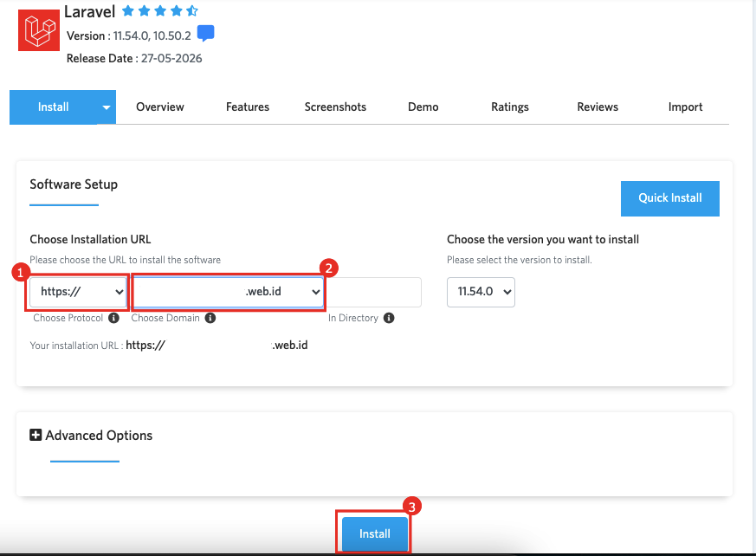Click the Choose the version you want label
This screenshot has height=556, width=756.
(543, 239)
